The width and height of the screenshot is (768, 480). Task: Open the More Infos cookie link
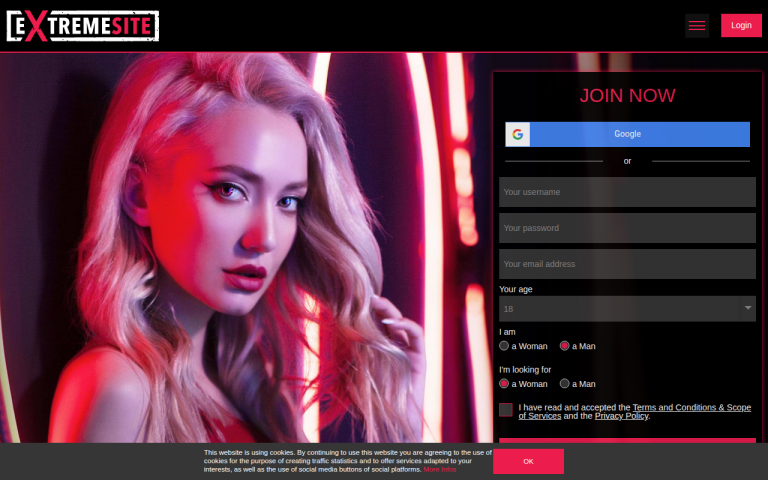point(439,469)
